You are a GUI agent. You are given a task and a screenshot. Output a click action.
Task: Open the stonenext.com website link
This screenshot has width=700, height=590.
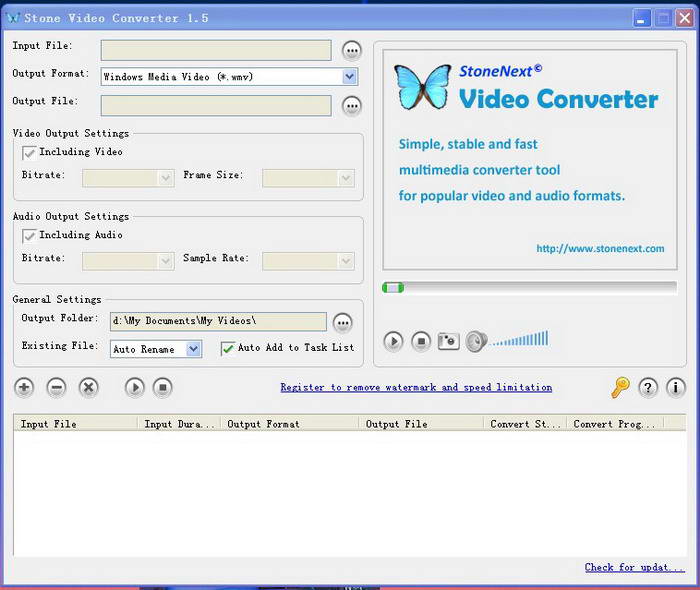click(x=600, y=249)
